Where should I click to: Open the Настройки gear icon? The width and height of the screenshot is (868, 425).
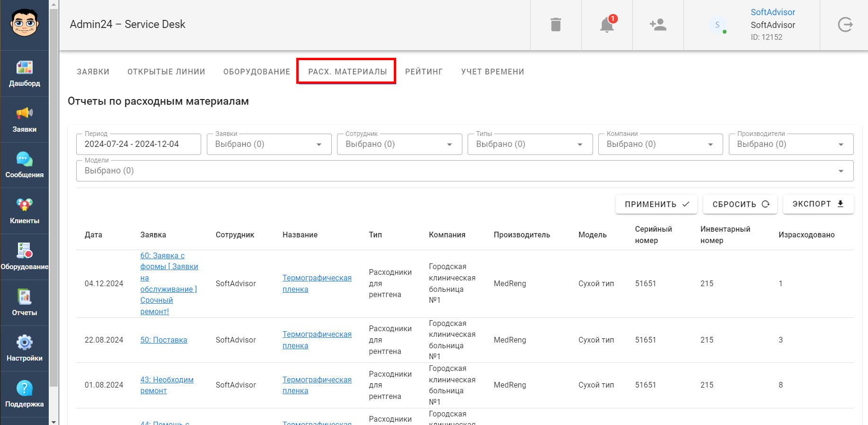coord(25,343)
